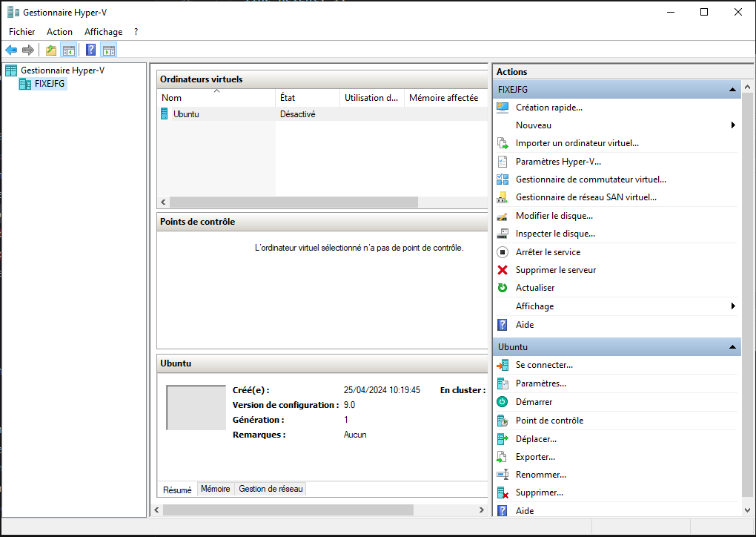
Task: Click Création rapide... action
Action: tap(549, 108)
